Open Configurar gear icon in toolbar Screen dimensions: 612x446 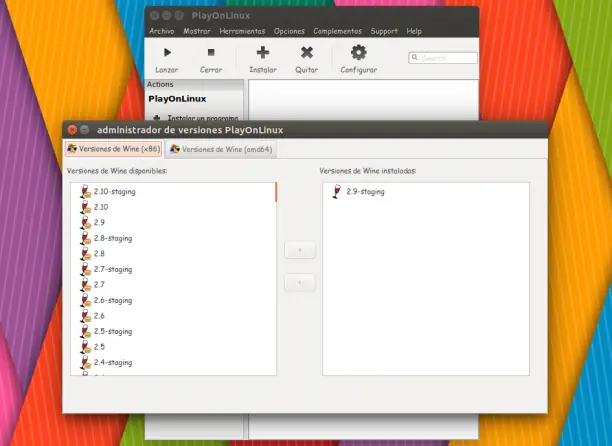pos(358,52)
